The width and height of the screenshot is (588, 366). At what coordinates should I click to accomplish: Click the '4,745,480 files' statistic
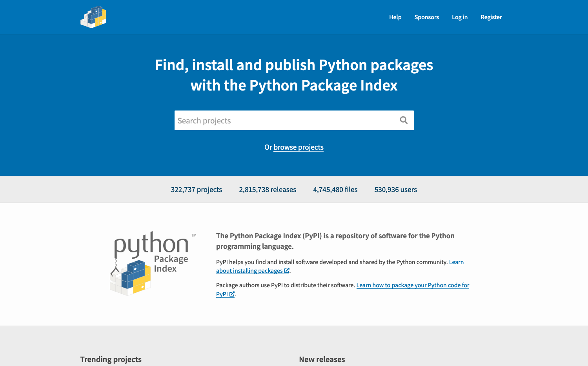coord(335,190)
